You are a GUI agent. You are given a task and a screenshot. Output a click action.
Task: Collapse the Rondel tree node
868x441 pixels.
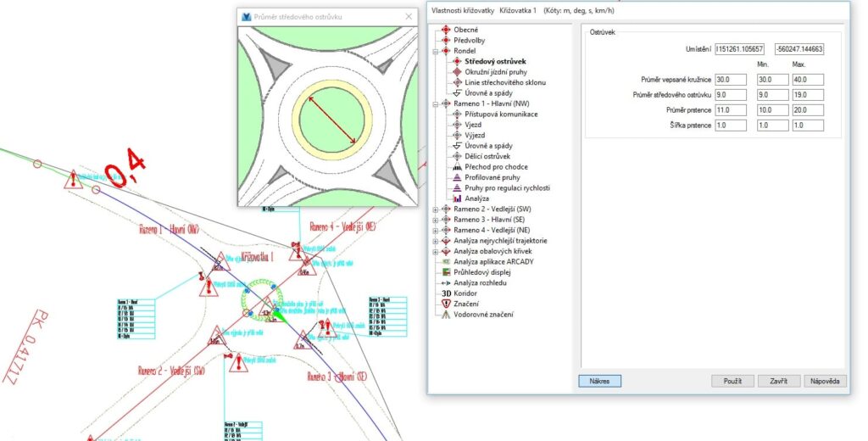[x=435, y=51]
